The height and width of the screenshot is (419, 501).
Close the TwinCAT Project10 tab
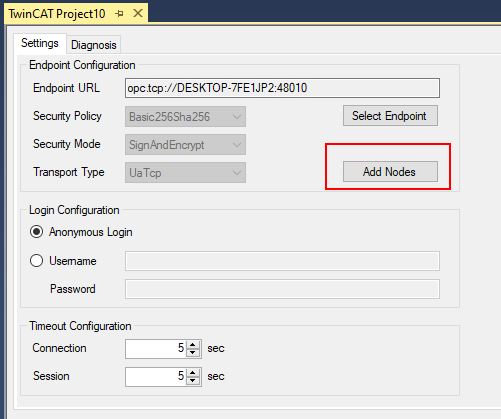[x=138, y=13]
